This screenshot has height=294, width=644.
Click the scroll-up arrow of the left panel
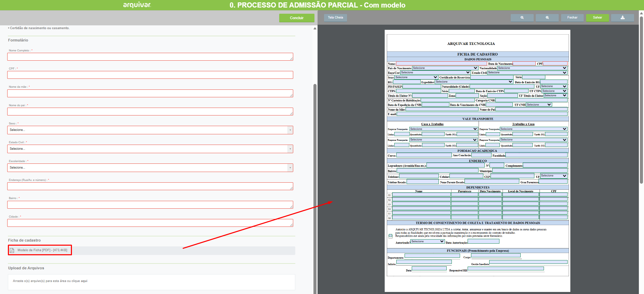click(x=315, y=28)
